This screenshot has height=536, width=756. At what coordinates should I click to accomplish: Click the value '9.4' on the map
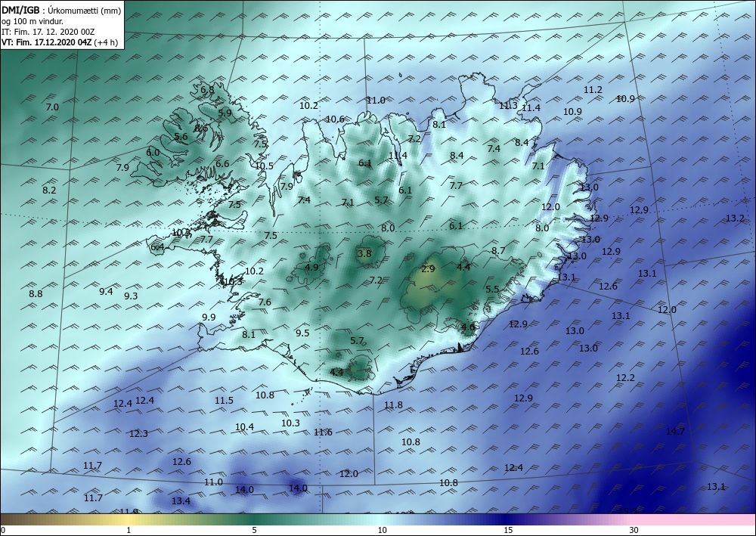[x=106, y=291]
